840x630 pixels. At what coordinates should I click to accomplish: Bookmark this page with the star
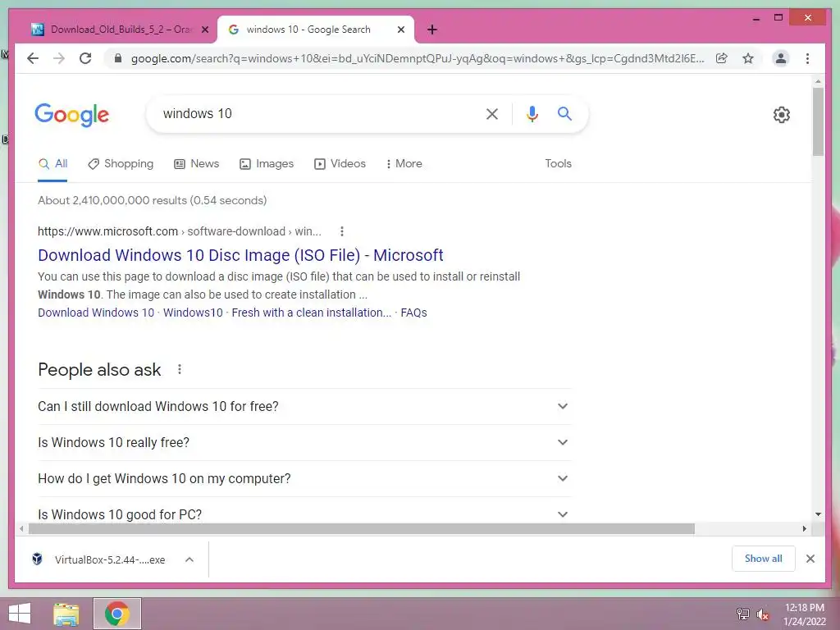(748, 58)
